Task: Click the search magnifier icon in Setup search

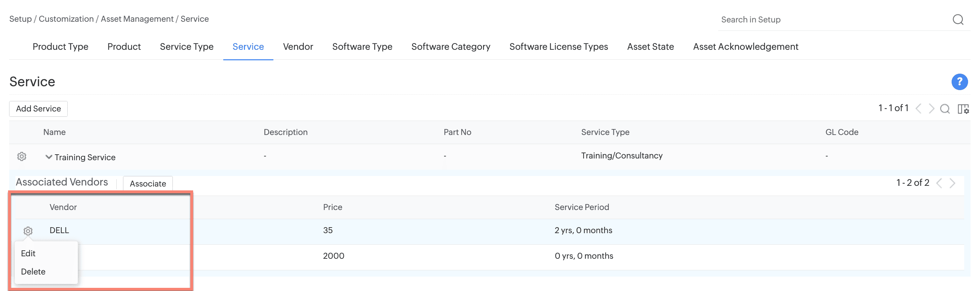Action: pos(958,19)
